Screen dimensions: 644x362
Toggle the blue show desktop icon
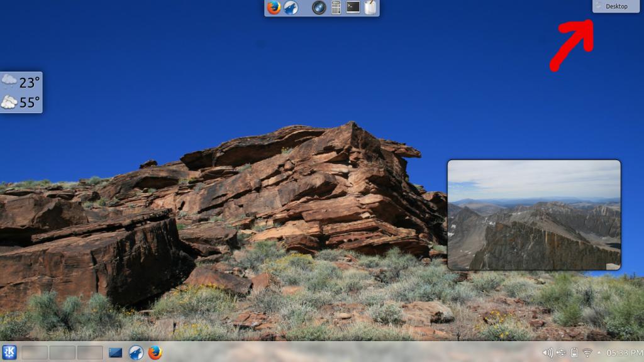116,353
